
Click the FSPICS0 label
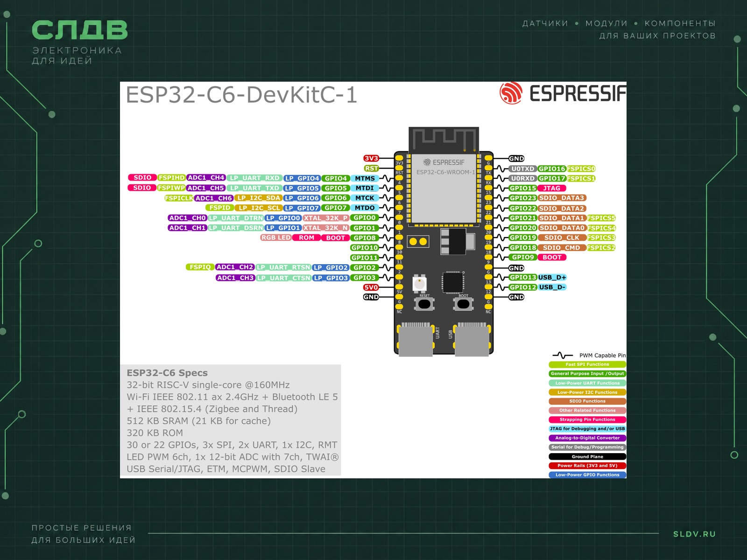[581, 169]
